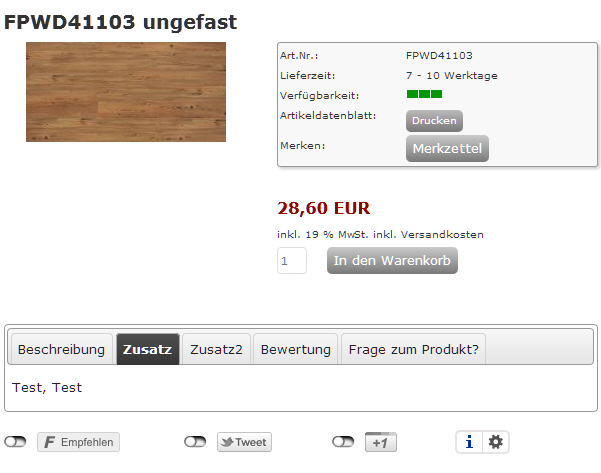This screenshot has width=601, height=473.
Task: Click the Drucken button
Action: click(x=434, y=121)
